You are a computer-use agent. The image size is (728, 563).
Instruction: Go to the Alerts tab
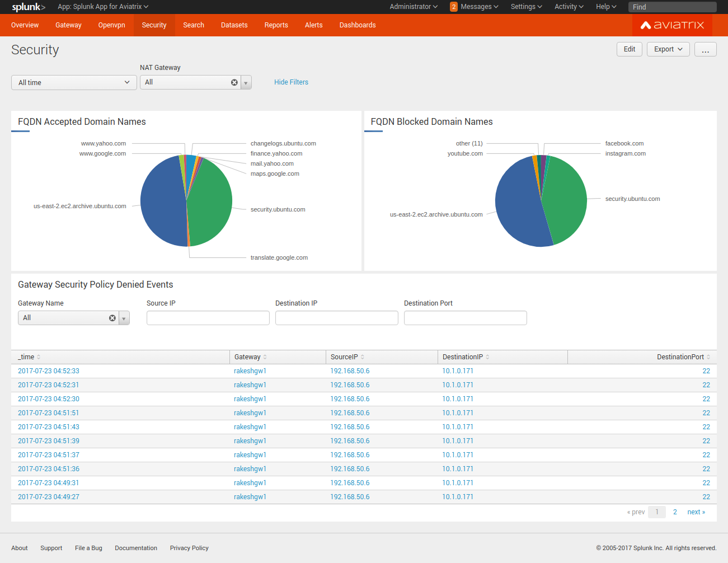pyautogui.click(x=314, y=25)
